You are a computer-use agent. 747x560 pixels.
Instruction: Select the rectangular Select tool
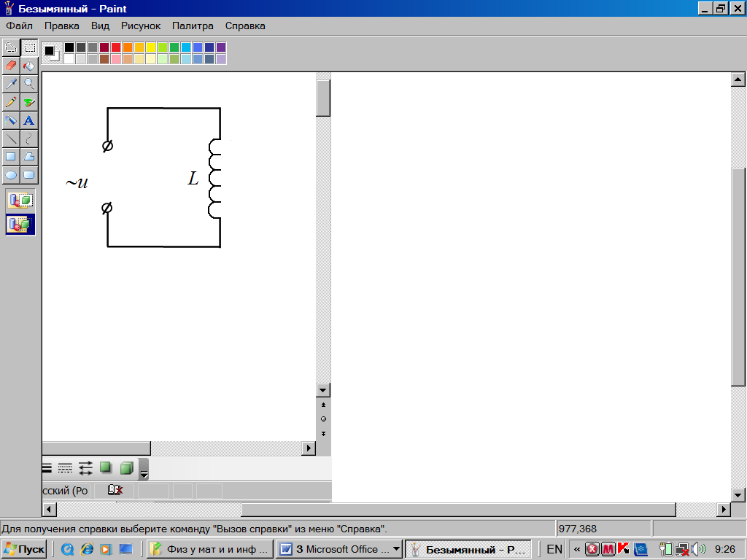point(29,47)
